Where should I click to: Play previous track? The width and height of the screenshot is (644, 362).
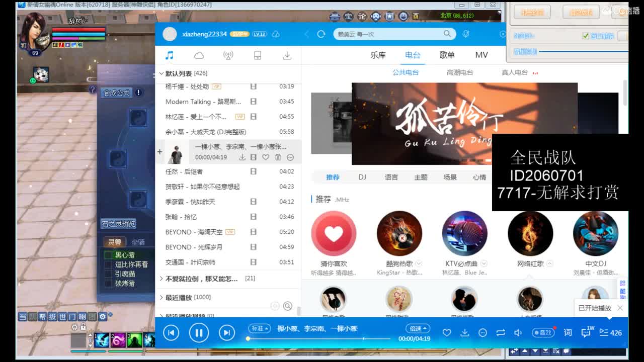[171, 332]
